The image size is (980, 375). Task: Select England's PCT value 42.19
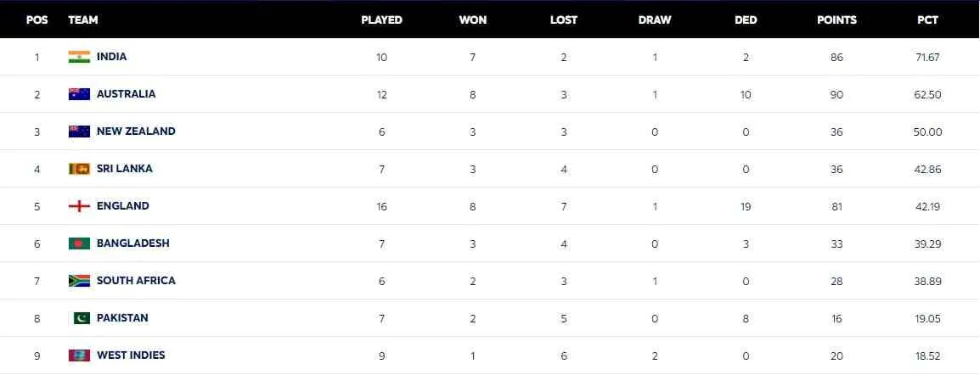[x=927, y=206]
